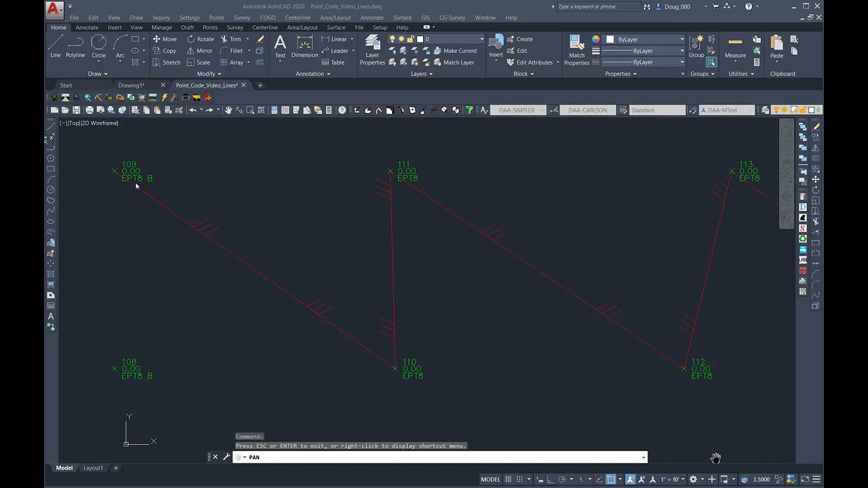Screen dimensions: 868x488
Task: Click the object color wheel icon
Action: coord(596,39)
